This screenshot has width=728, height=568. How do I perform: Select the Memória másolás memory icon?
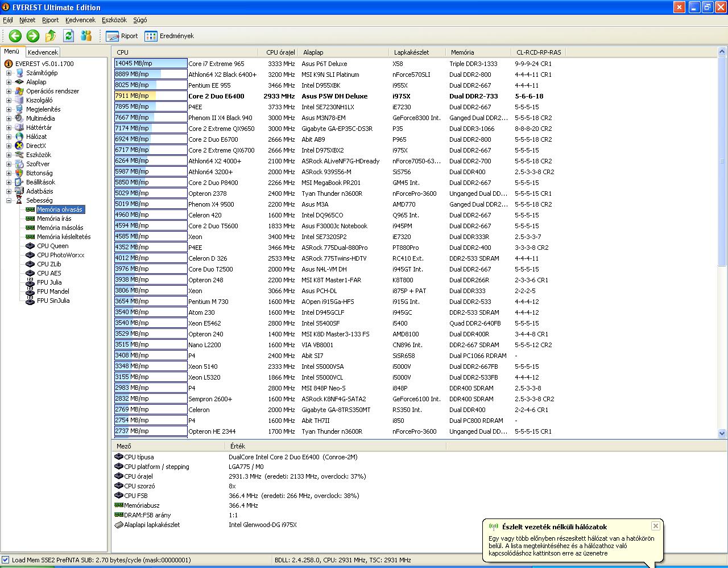tap(30, 228)
